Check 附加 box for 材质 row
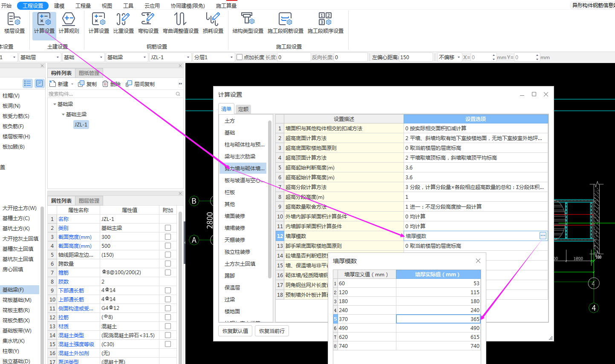The image size is (615, 364). (x=168, y=326)
